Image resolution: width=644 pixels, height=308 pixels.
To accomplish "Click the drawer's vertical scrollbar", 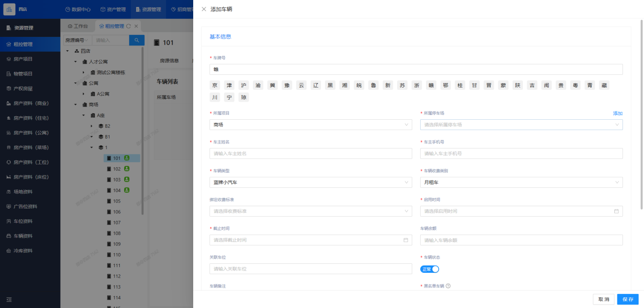I will point(642,115).
